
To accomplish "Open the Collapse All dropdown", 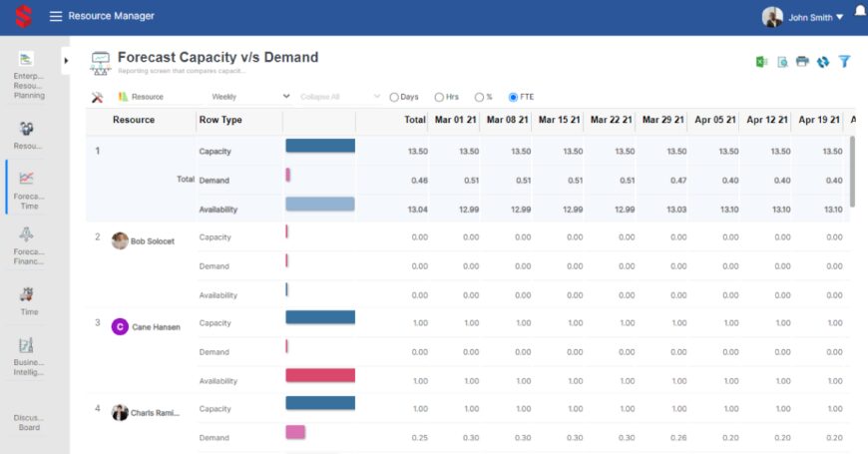I will tap(339, 97).
